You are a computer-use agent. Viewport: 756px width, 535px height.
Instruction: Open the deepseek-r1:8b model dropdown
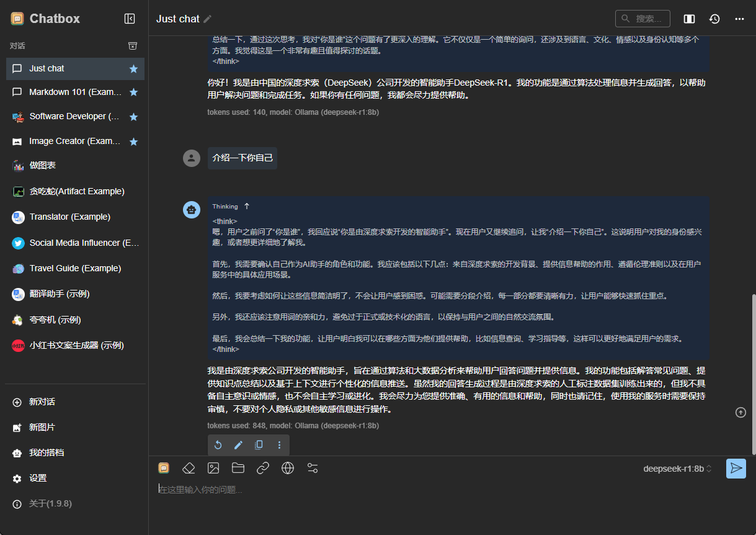coord(678,469)
